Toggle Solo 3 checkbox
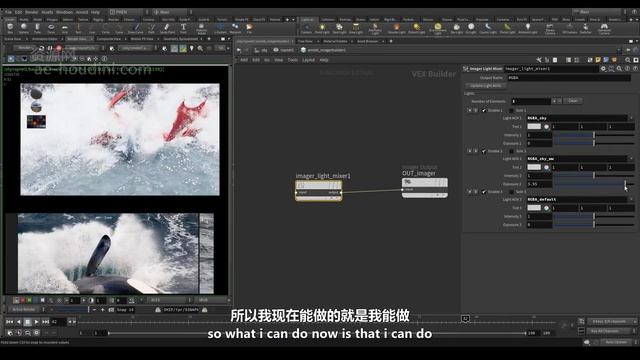Screen dimensions: 640x360 [x=511, y=192]
